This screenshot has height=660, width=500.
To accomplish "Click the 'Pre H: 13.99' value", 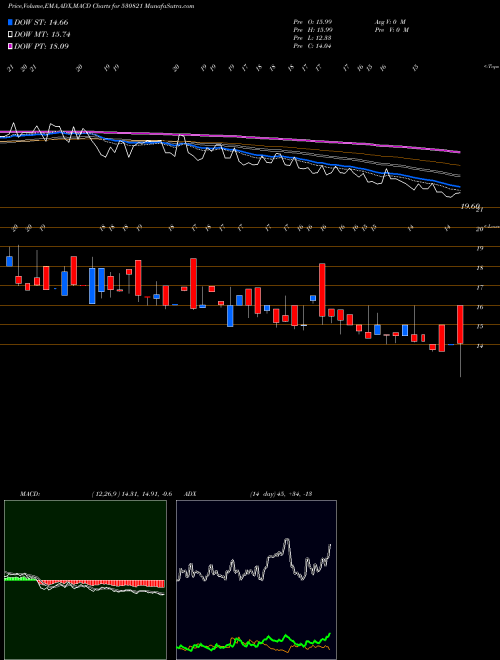I will (x=313, y=30).
